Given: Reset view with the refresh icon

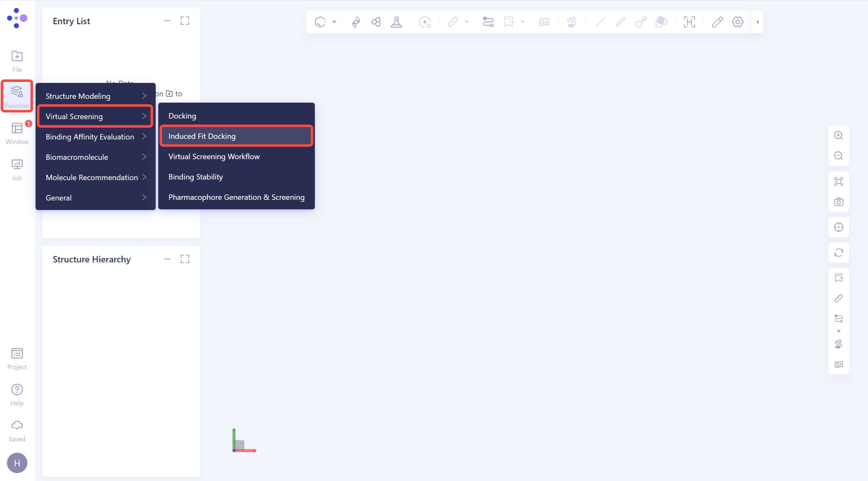Looking at the screenshot, I should pos(839,253).
